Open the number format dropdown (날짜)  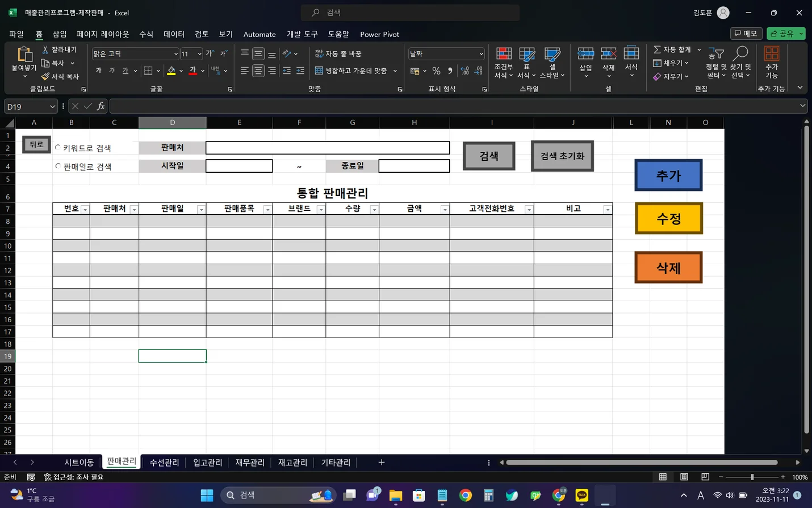[x=481, y=54]
